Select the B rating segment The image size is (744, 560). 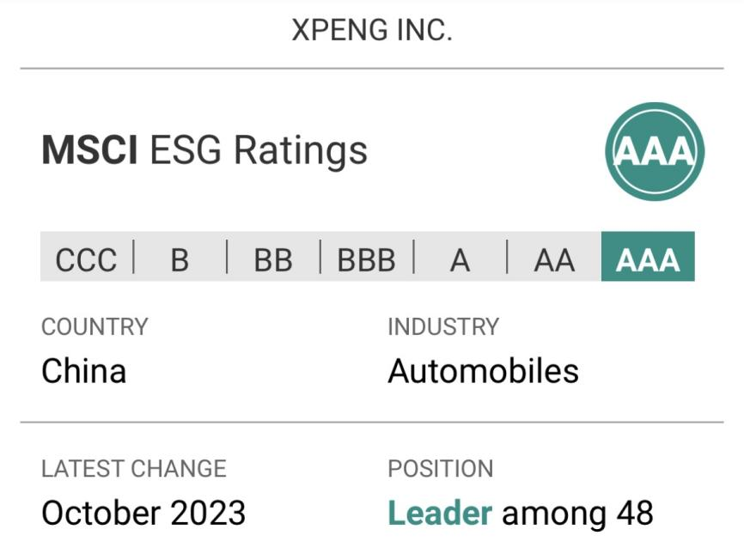pyautogui.click(x=180, y=258)
